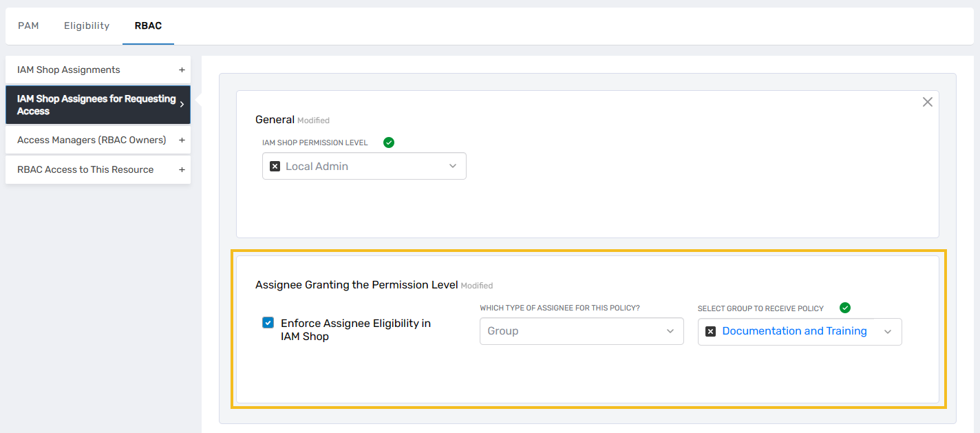980x433 pixels.
Task: Click green checkmark beside IAM Shop Permission Level
Action: click(389, 142)
